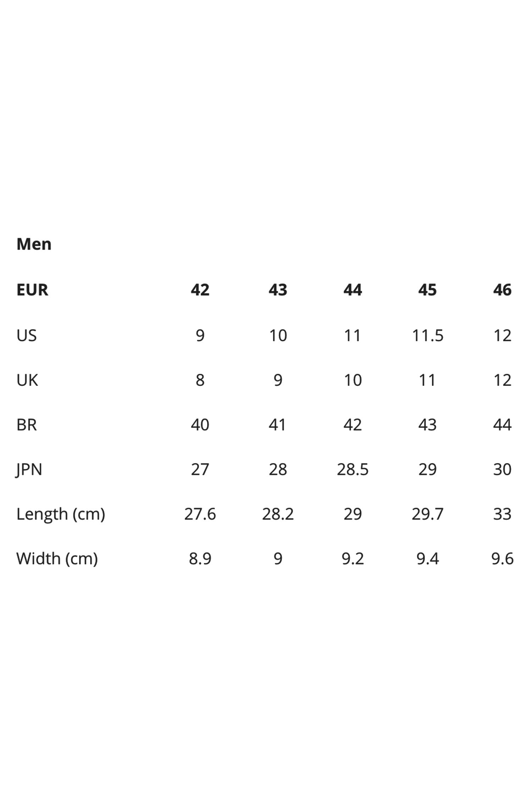Select the US row label
This screenshot has width=532, height=798.
[x=27, y=335]
